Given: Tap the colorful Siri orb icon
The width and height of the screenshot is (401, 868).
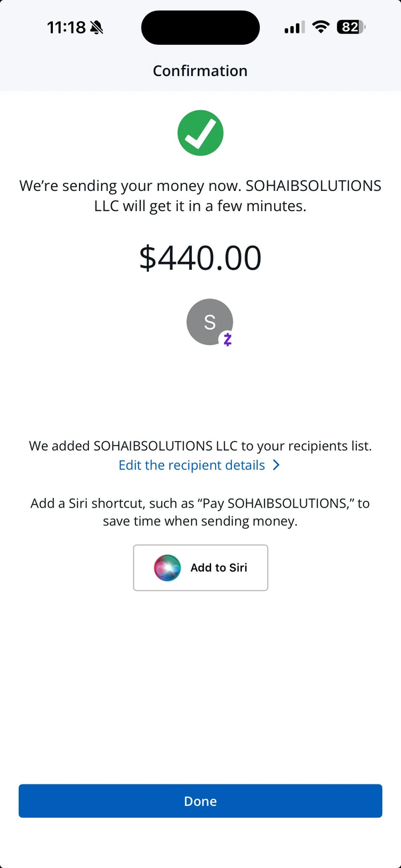Looking at the screenshot, I should tap(168, 568).
